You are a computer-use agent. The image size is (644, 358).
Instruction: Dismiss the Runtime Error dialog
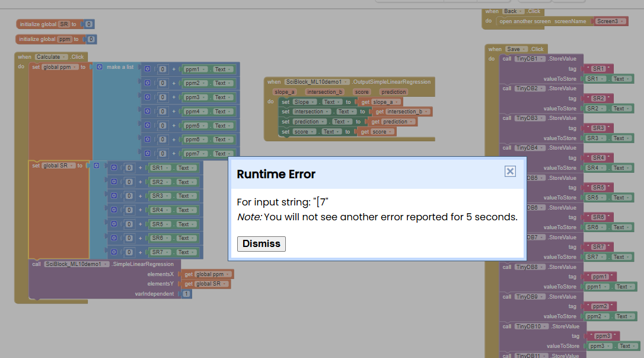click(261, 244)
